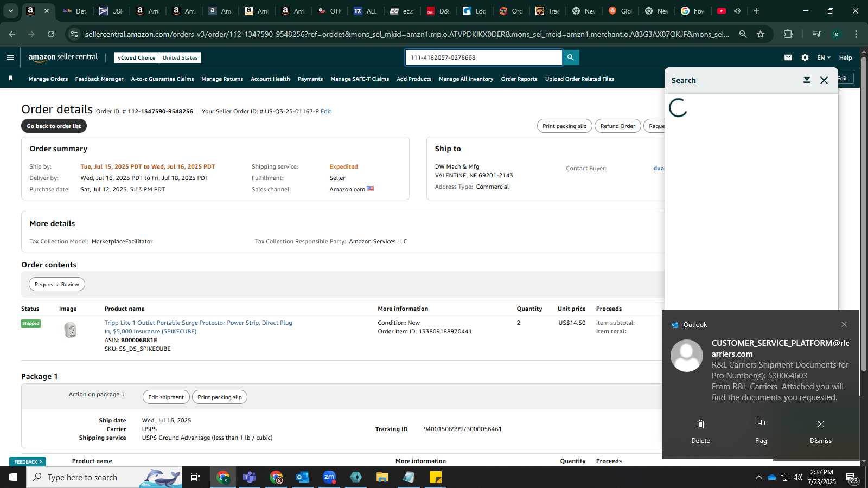Click Request a Review button
The width and height of the screenshot is (868, 488).
click(x=57, y=284)
